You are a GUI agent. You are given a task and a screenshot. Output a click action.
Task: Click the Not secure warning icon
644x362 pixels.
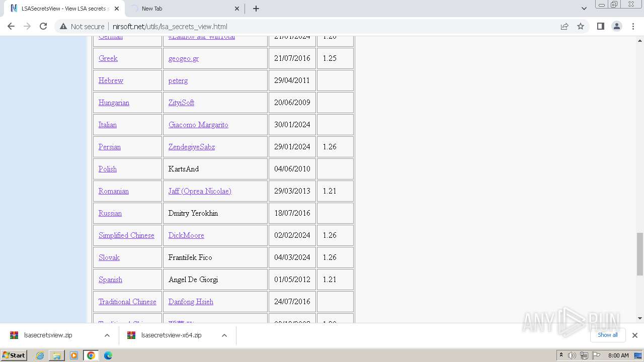63,26
